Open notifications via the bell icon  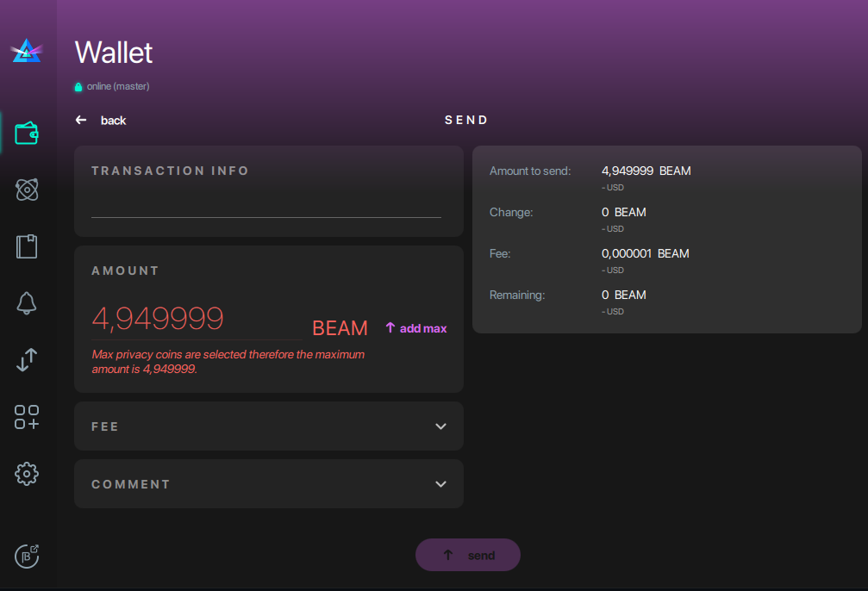coord(27,303)
